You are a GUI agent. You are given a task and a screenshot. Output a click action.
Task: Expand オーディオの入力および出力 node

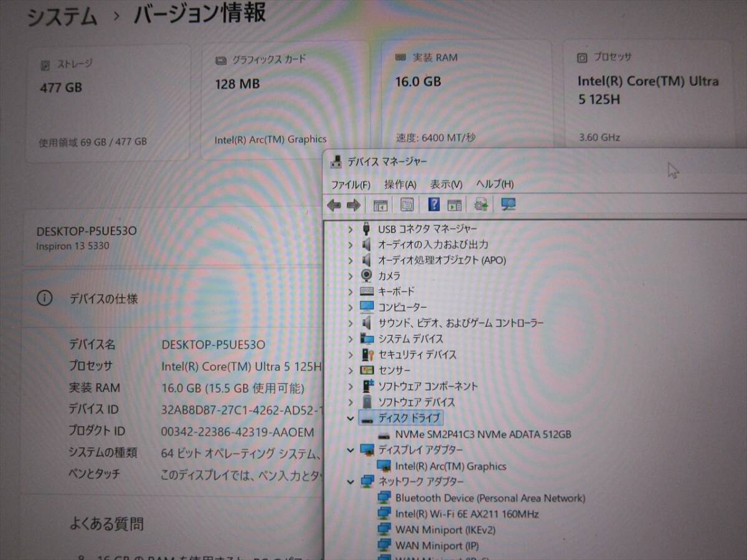pos(350,245)
